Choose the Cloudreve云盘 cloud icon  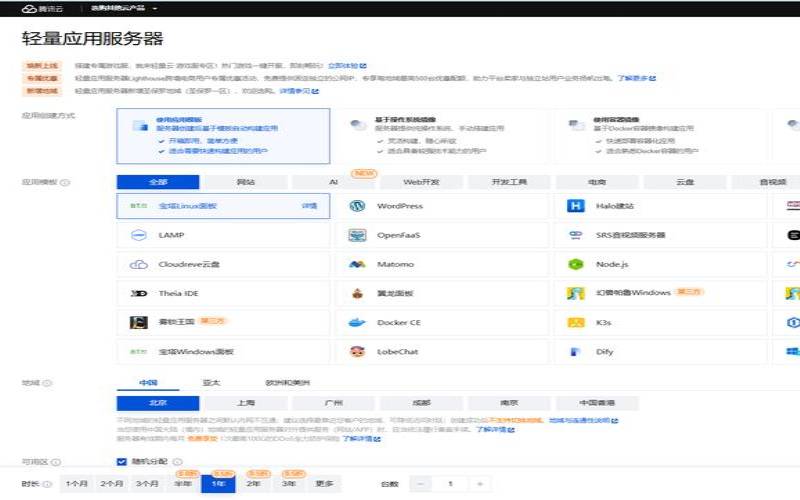pyautogui.click(x=138, y=265)
